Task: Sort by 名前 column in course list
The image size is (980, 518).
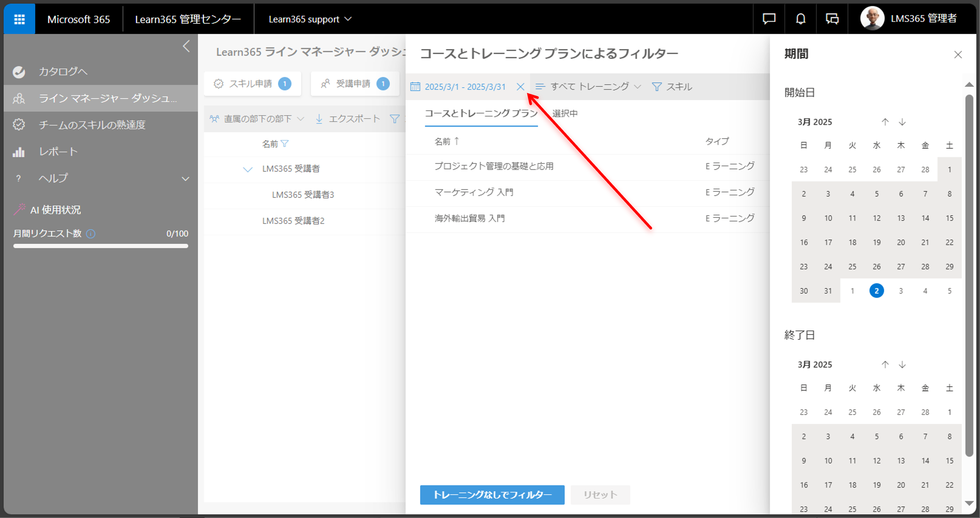Action: click(447, 141)
